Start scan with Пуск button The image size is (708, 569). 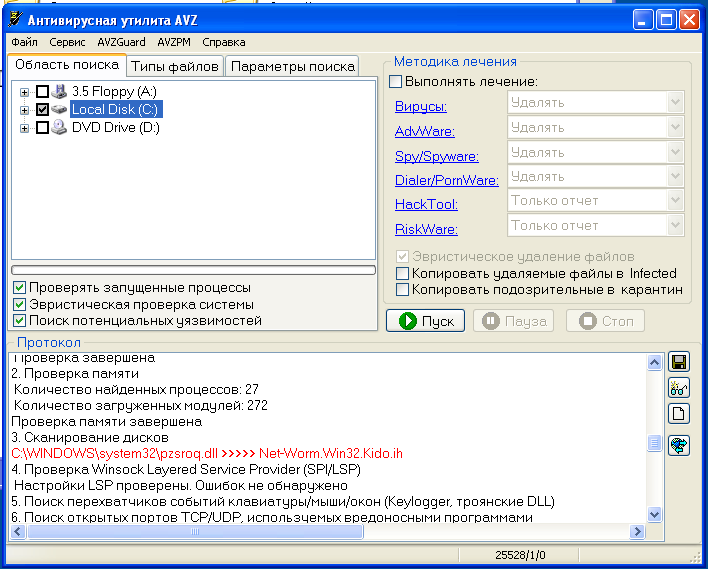pyautogui.click(x=425, y=321)
